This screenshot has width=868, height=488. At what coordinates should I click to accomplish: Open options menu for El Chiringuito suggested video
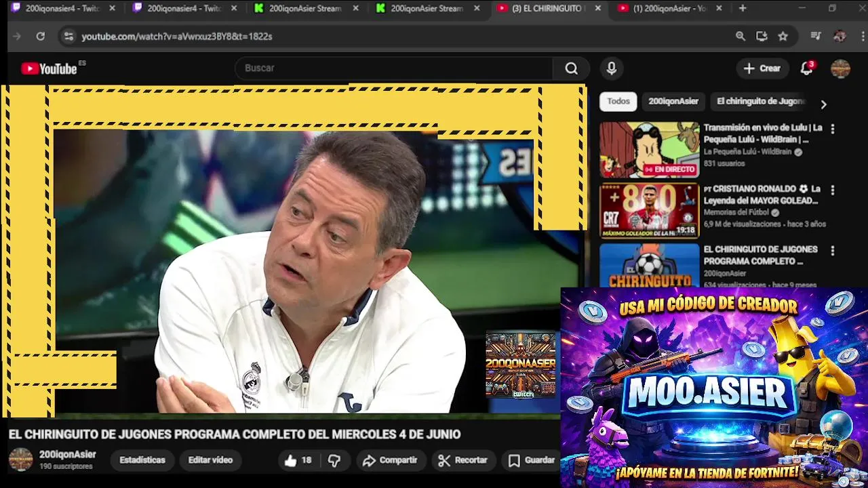[833, 251]
